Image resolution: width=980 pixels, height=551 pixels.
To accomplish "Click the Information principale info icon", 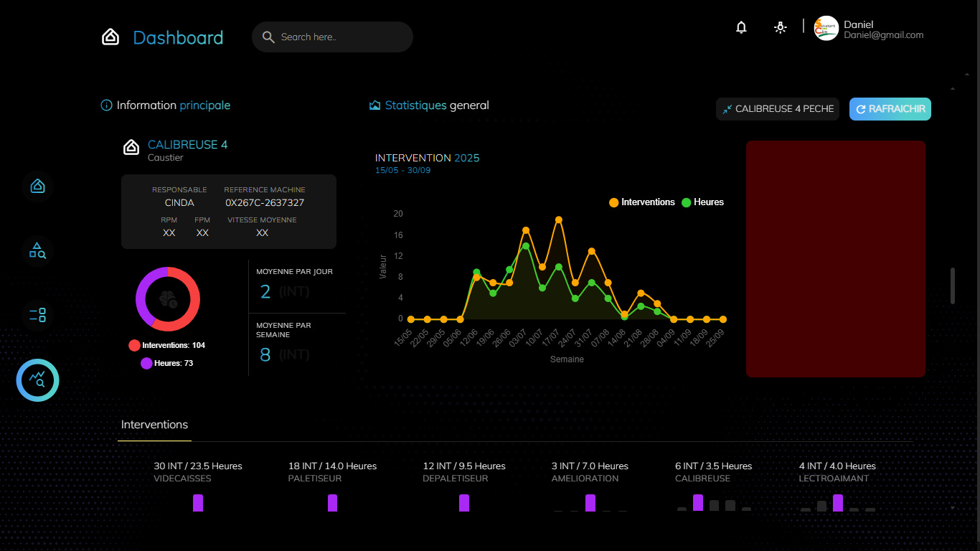I will 107,105.
